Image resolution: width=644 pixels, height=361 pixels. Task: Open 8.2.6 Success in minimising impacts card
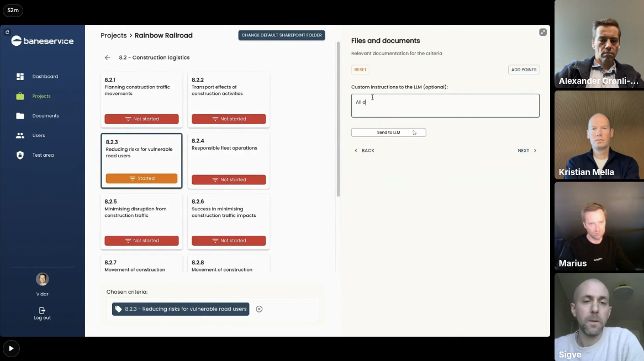pos(229,222)
